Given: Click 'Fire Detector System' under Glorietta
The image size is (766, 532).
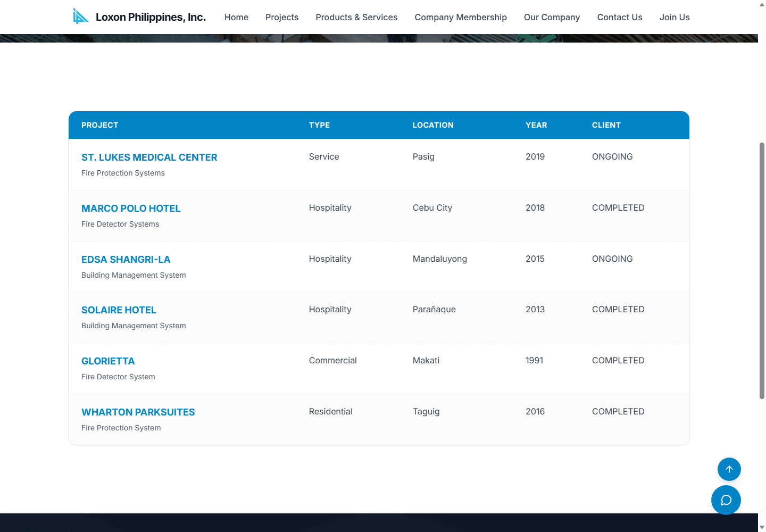Looking at the screenshot, I should pos(118,377).
